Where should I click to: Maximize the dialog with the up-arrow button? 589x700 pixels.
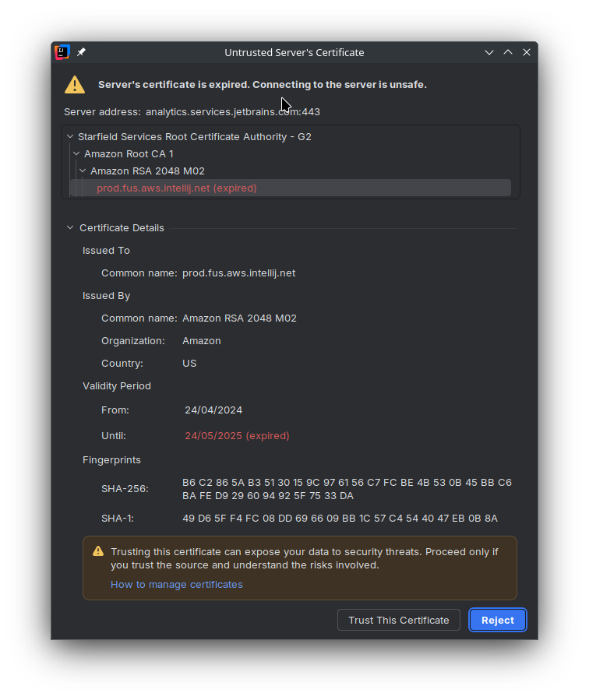pos(508,52)
